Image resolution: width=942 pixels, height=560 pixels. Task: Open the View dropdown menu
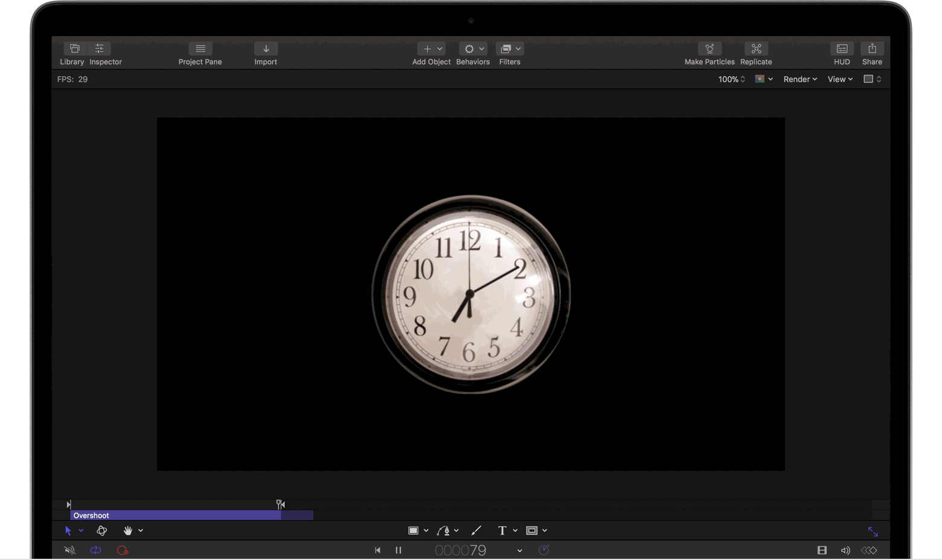(840, 79)
